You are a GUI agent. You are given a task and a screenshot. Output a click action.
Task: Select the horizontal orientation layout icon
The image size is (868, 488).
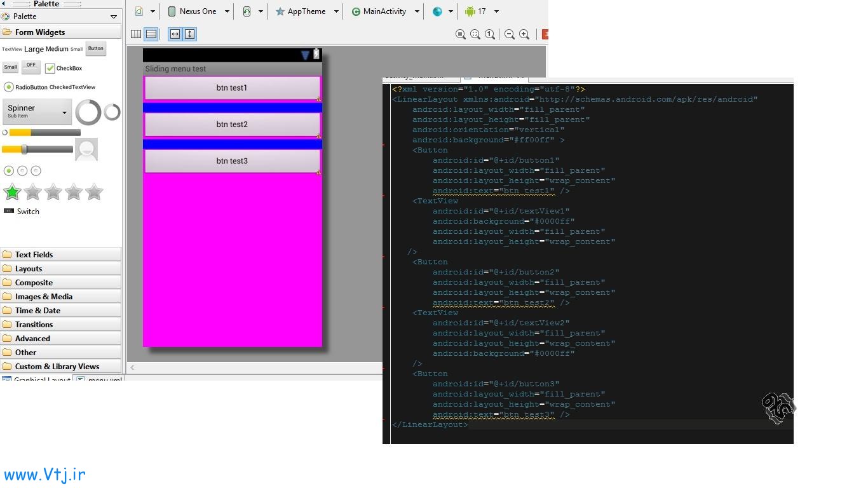click(x=136, y=34)
